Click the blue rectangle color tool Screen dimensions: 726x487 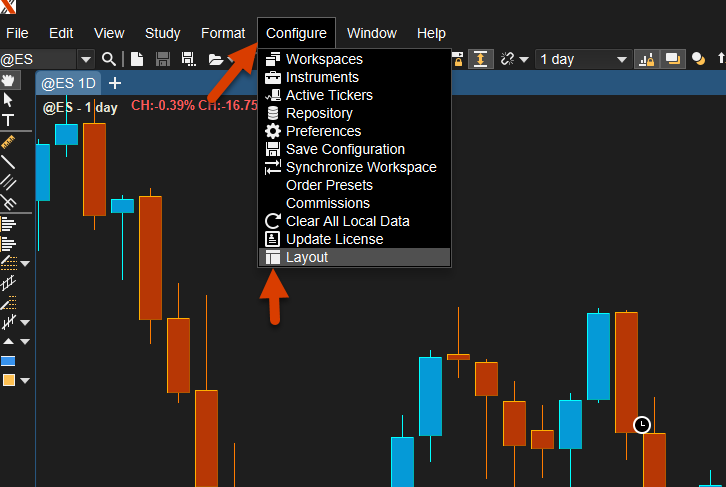(x=9, y=361)
